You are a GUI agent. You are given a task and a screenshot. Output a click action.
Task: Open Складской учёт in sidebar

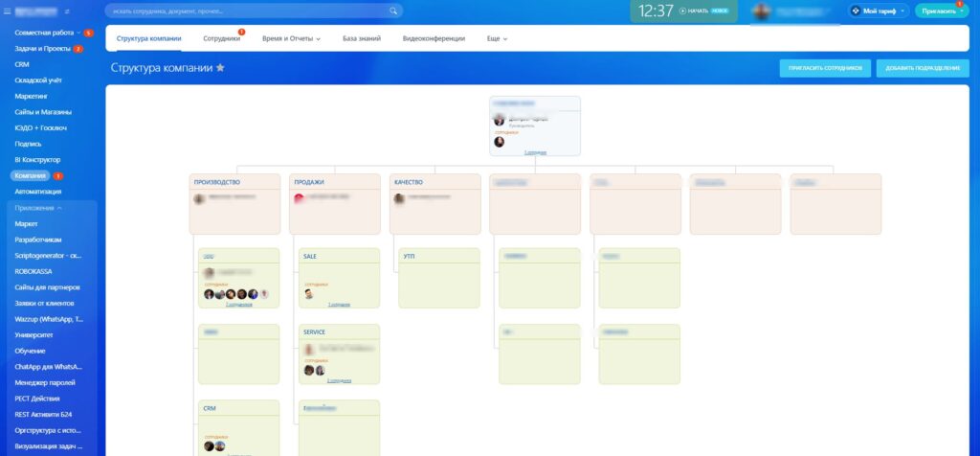click(38, 80)
